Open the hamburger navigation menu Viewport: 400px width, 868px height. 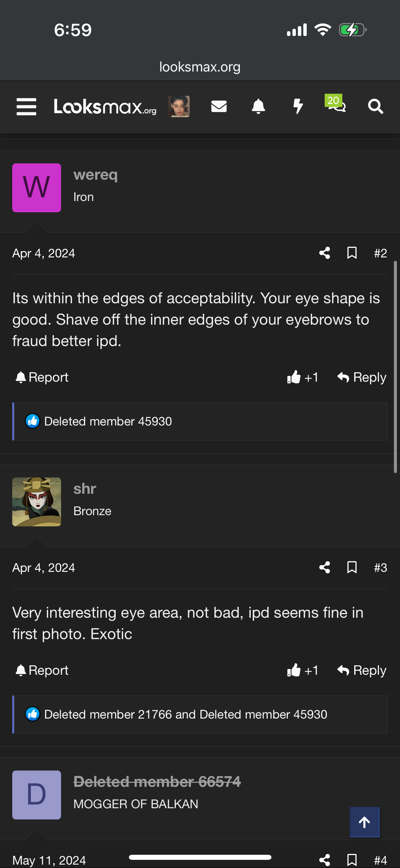pos(26,107)
